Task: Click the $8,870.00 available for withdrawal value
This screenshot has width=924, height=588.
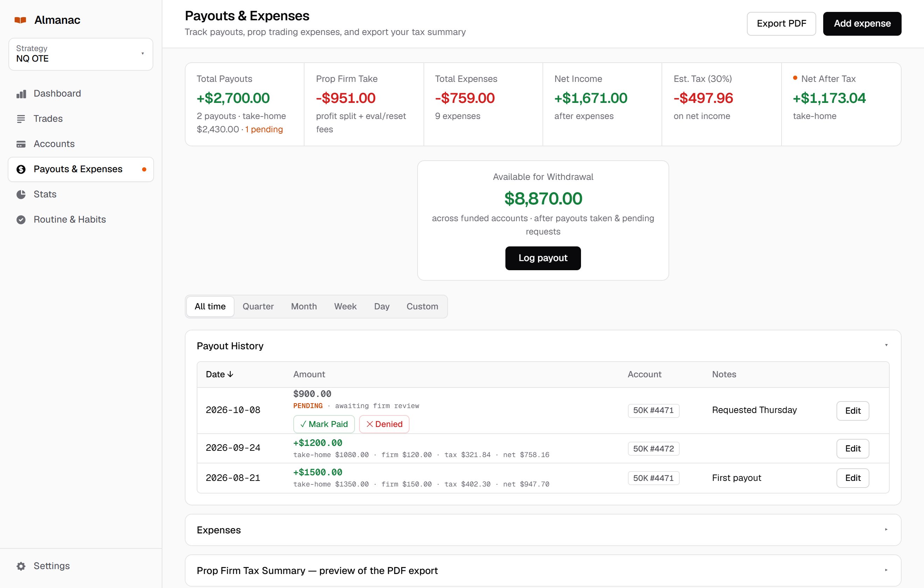Action: pyautogui.click(x=543, y=199)
